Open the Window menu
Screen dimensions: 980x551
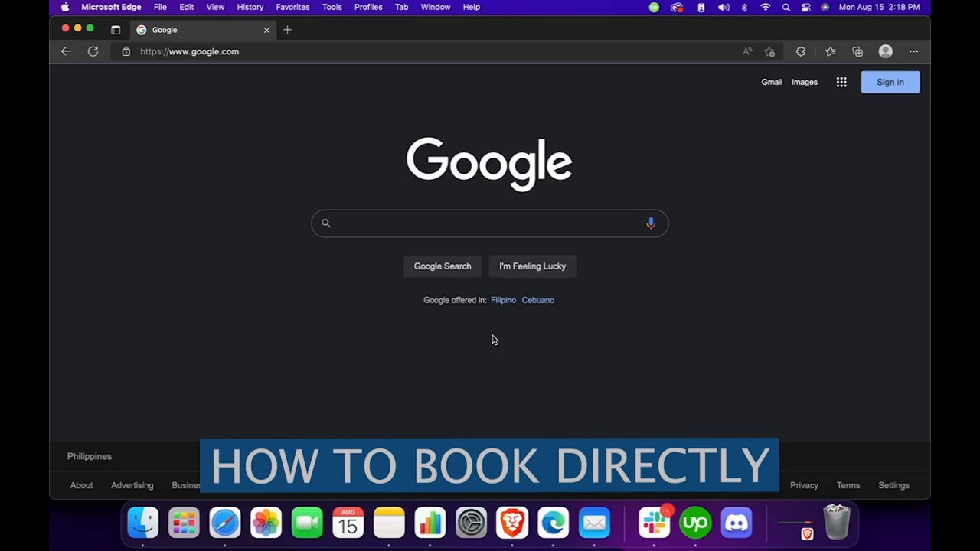436,7
